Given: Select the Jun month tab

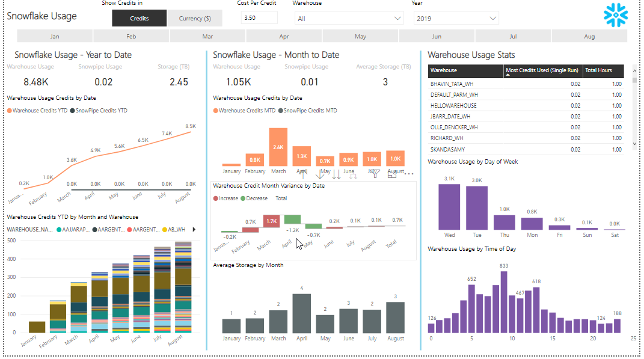Looking at the screenshot, I should coord(437,36).
